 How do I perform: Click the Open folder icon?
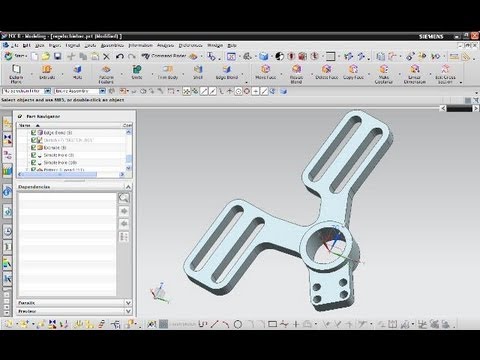click(x=46, y=56)
